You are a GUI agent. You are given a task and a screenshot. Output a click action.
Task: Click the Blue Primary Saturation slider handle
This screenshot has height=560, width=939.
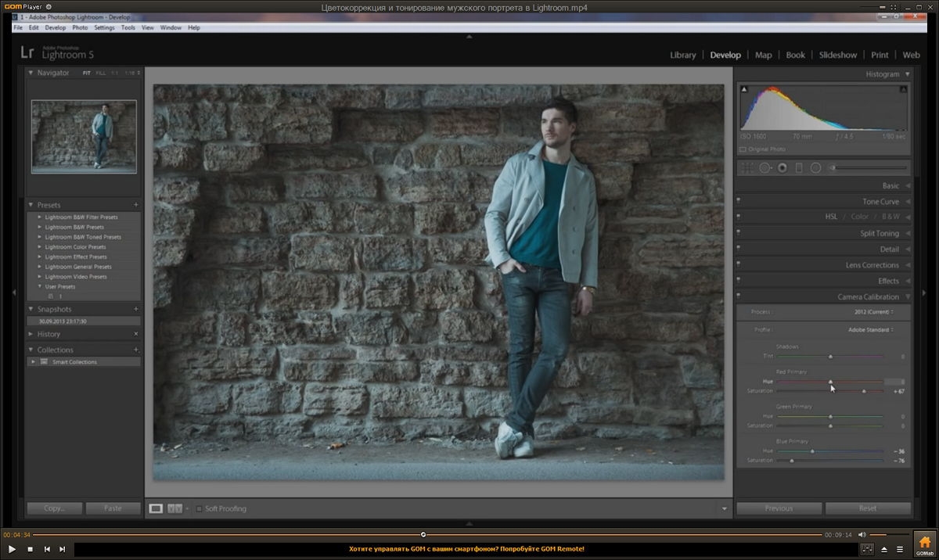[x=792, y=461]
